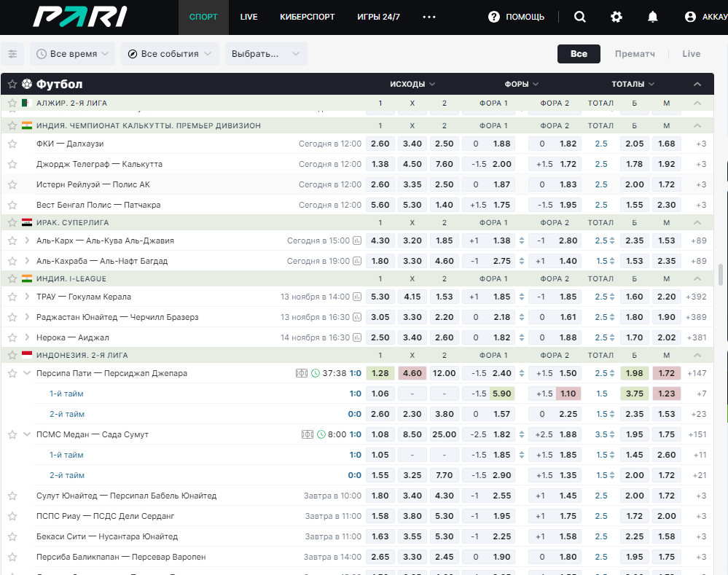This screenshot has height=575, width=728.
Task: Click the PARI logo
Action: click(80, 17)
